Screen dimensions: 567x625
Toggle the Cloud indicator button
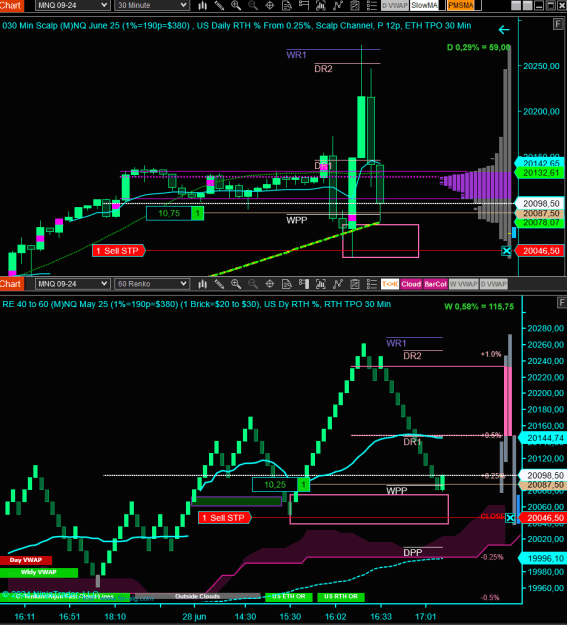411,284
